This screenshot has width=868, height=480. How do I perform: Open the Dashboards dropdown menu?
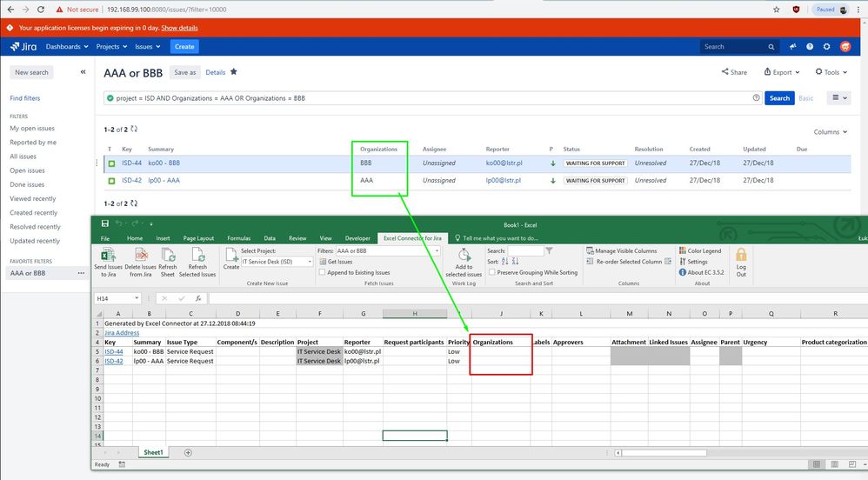point(67,46)
